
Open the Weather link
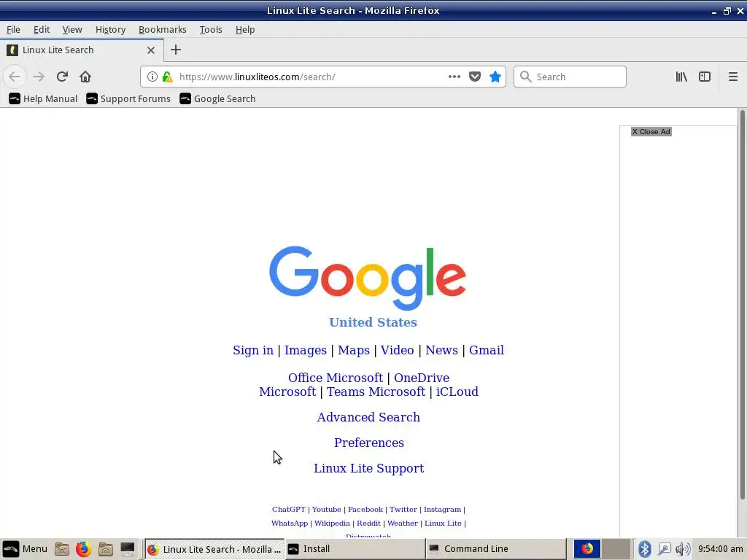point(403,524)
